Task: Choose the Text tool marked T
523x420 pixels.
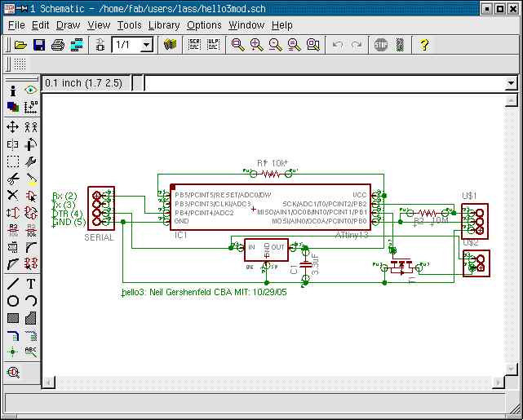Action: click(x=31, y=284)
